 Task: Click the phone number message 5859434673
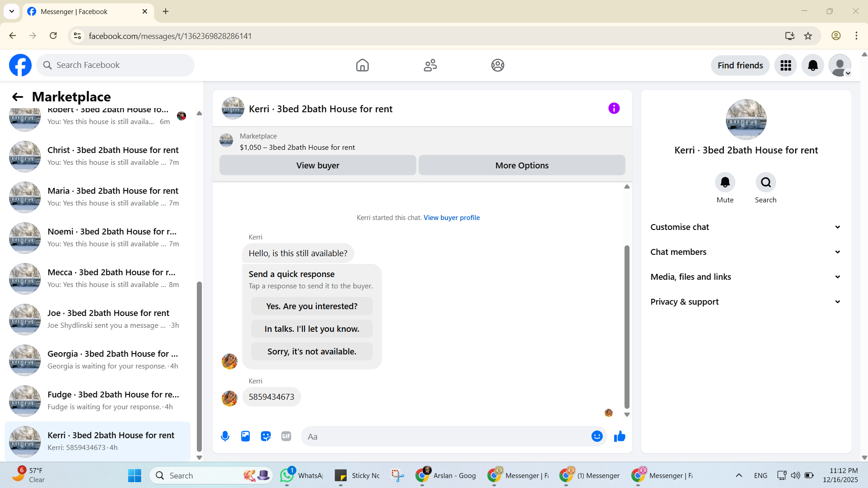pos(272,397)
